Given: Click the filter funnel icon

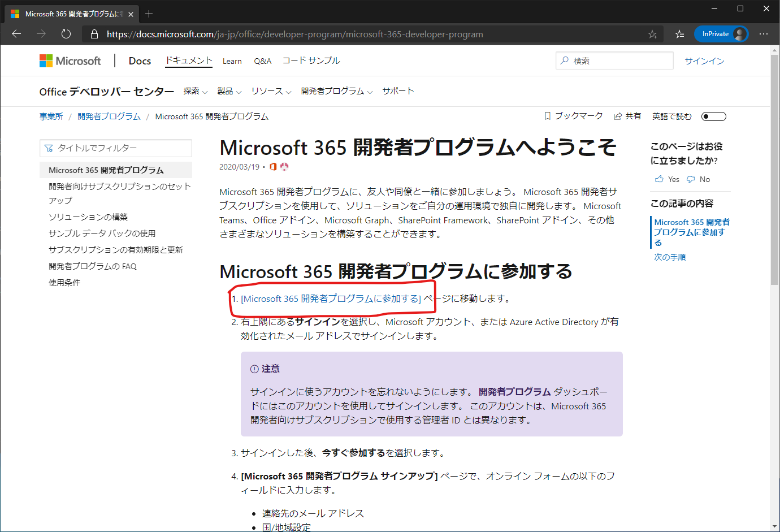Looking at the screenshot, I should tap(49, 148).
